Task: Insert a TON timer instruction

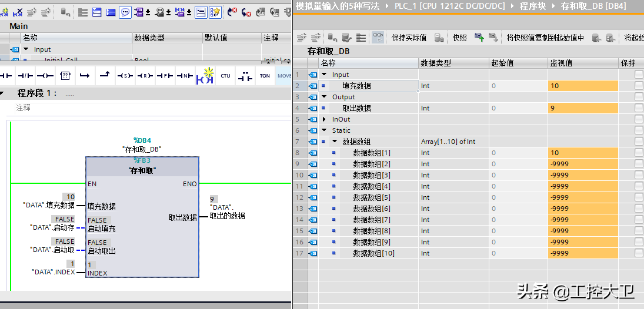Action: point(265,76)
